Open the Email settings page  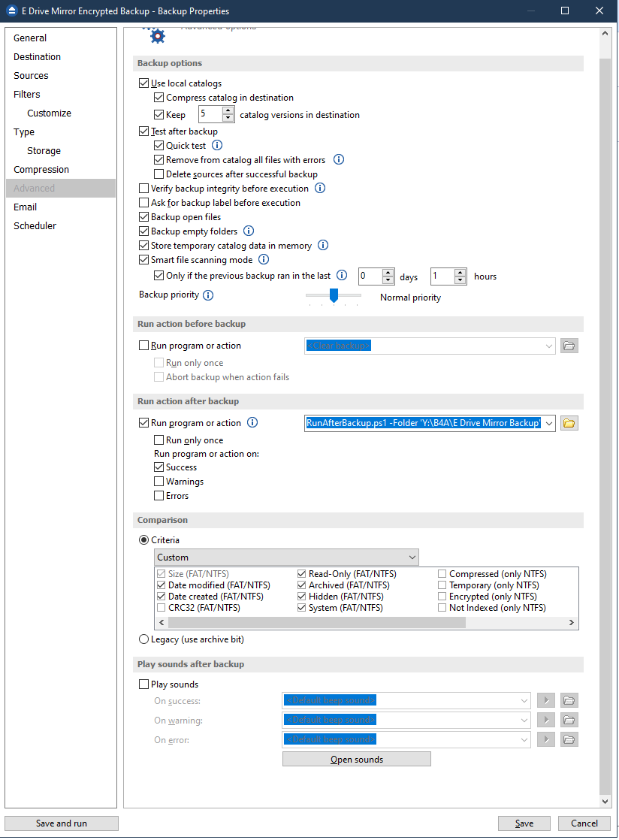click(26, 207)
